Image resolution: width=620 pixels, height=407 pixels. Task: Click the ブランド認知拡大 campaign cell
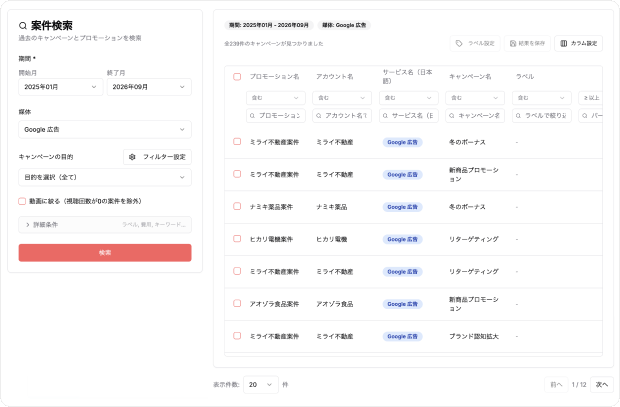[x=474, y=337]
